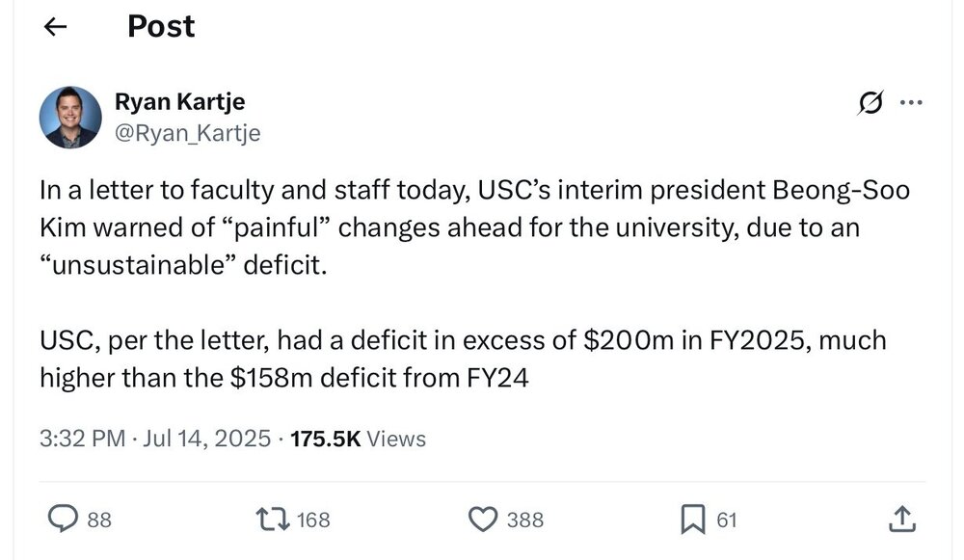Click the reply speech bubble icon

[63, 520]
